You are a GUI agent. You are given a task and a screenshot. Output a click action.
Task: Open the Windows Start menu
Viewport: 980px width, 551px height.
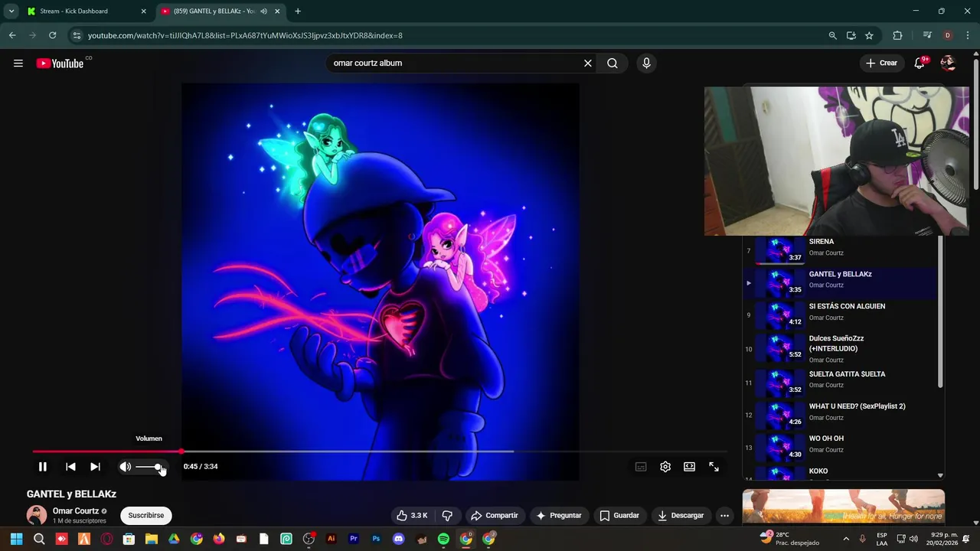tap(16, 539)
